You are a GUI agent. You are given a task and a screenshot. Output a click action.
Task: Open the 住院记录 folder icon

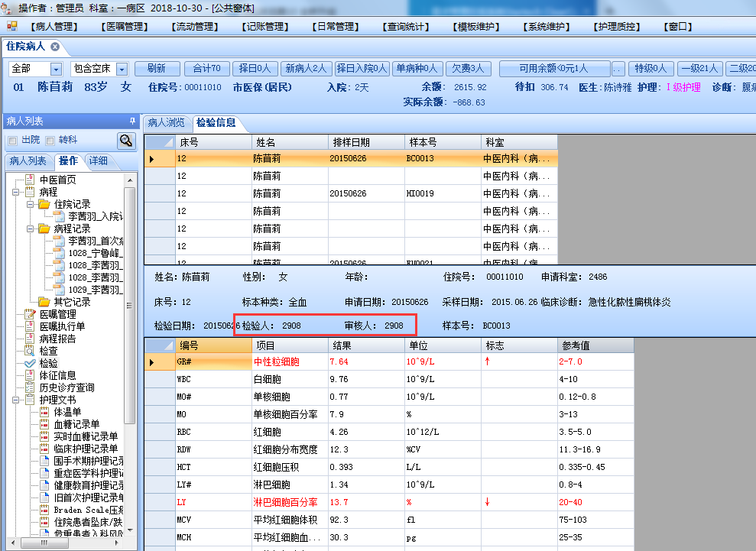[44, 204]
